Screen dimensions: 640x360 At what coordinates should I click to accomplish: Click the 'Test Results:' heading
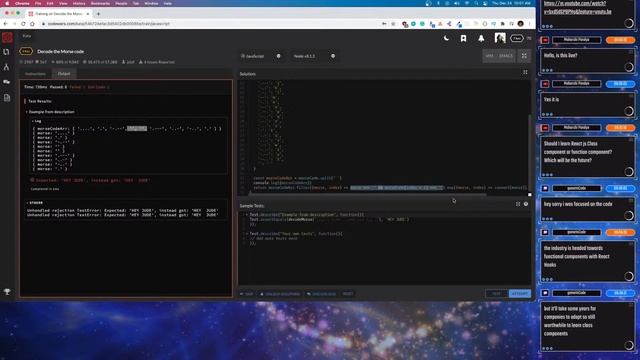[x=40, y=101]
